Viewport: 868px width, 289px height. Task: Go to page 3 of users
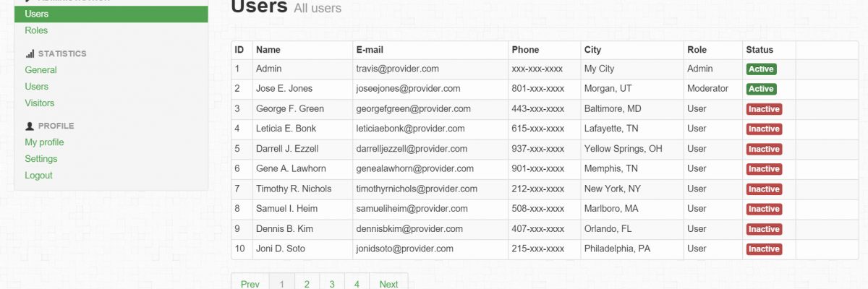click(x=332, y=284)
